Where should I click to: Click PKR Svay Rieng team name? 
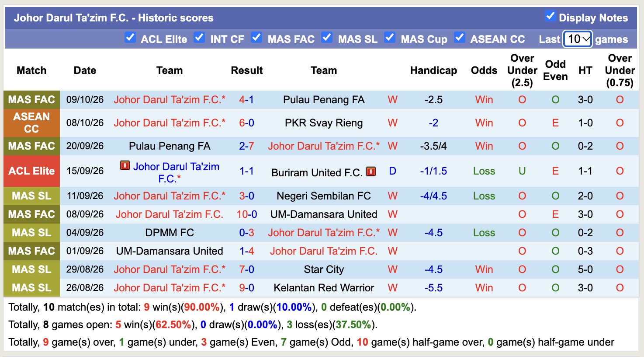tap(324, 123)
